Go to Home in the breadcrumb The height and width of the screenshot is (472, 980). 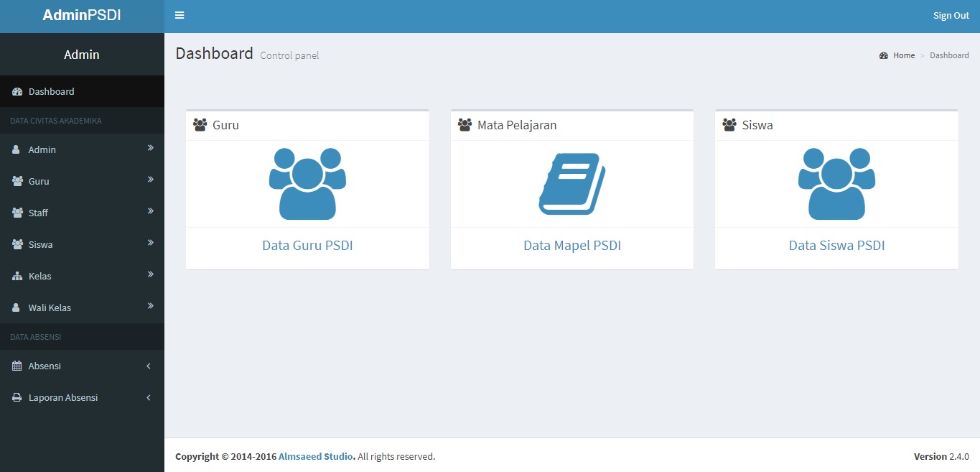click(903, 55)
